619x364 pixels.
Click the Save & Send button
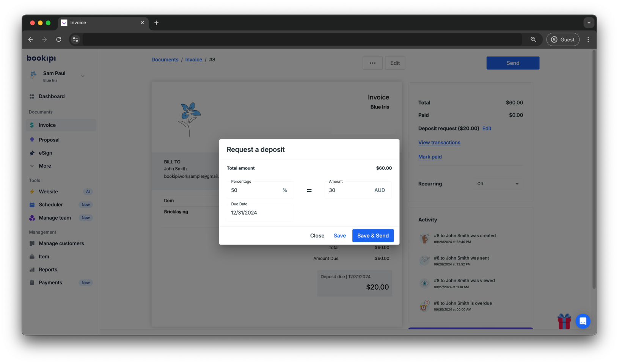click(x=373, y=235)
